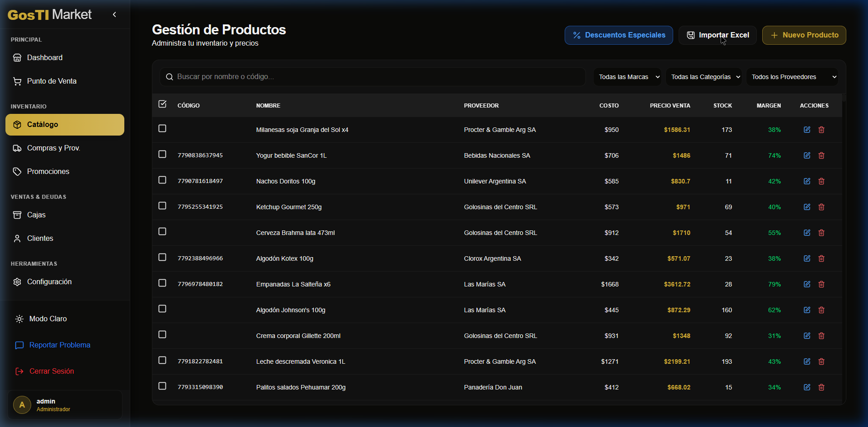Click the Descuentos Especiales button
Screen dimensions: 868x427
coord(618,35)
